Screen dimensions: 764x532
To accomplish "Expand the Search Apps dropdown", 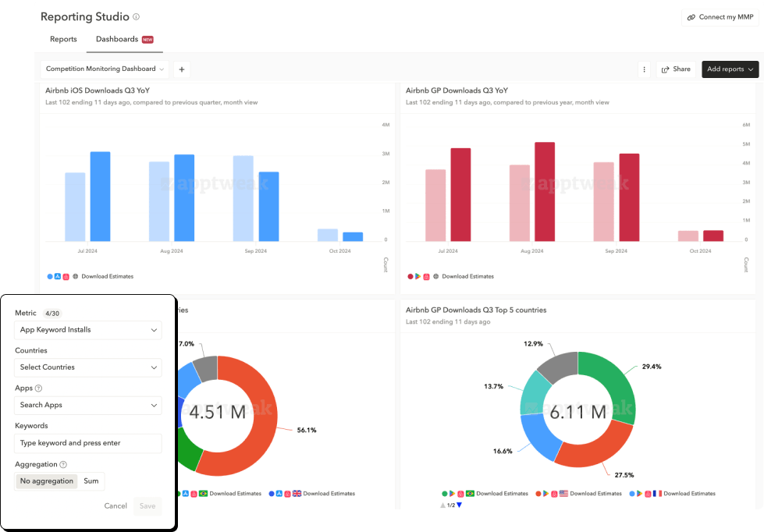I will (88, 405).
